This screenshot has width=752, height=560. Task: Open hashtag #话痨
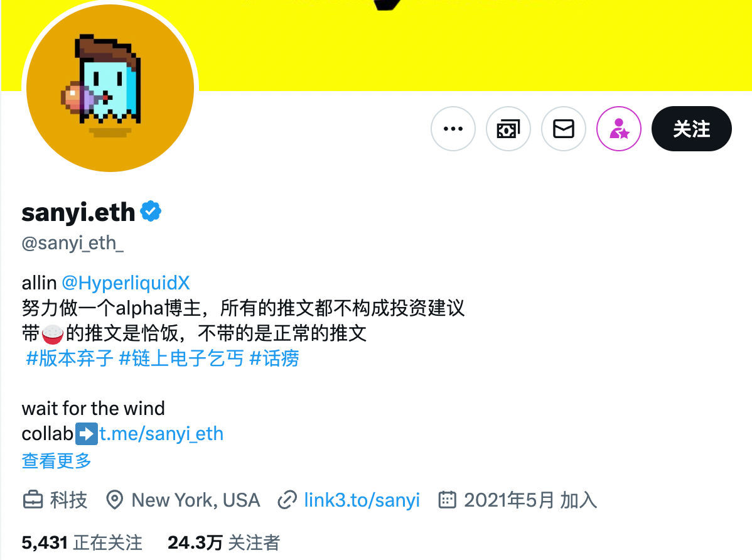pyautogui.click(x=274, y=358)
